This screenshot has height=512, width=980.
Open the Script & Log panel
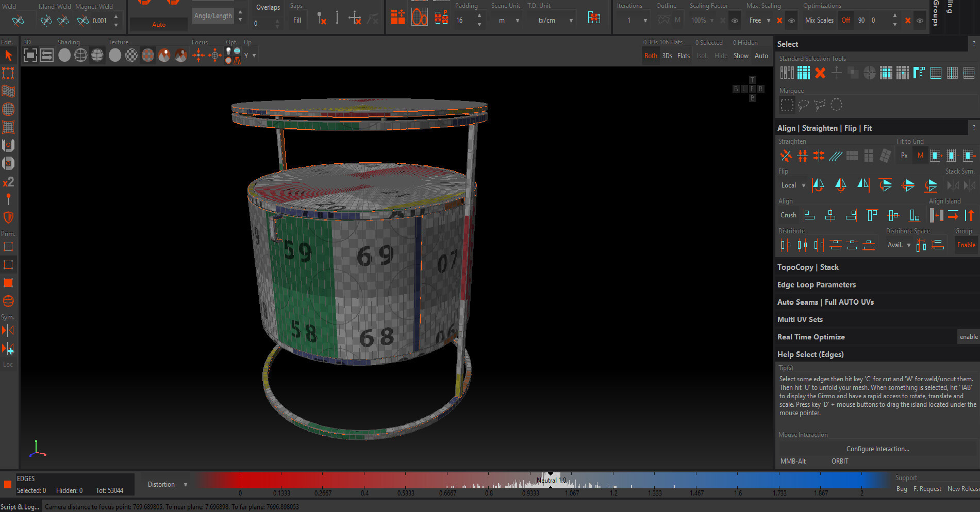(20, 507)
